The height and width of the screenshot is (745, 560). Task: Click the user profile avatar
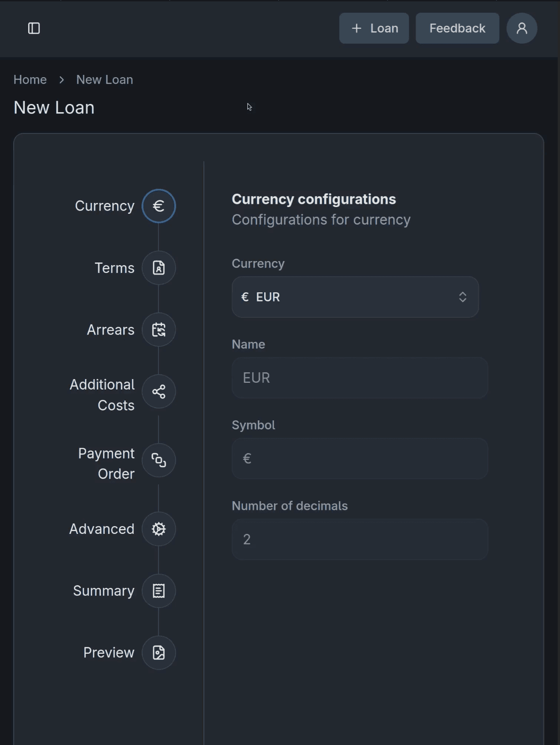(x=521, y=28)
